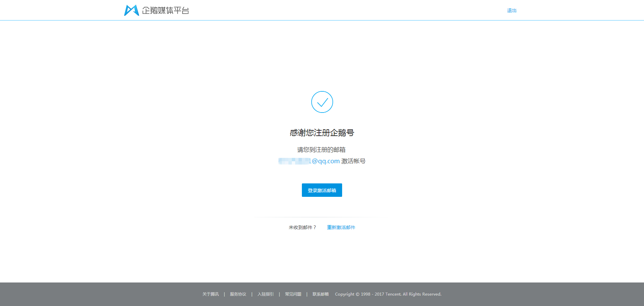Click the Tencent copyright notice in footer
The image size is (644, 306).
388,294
